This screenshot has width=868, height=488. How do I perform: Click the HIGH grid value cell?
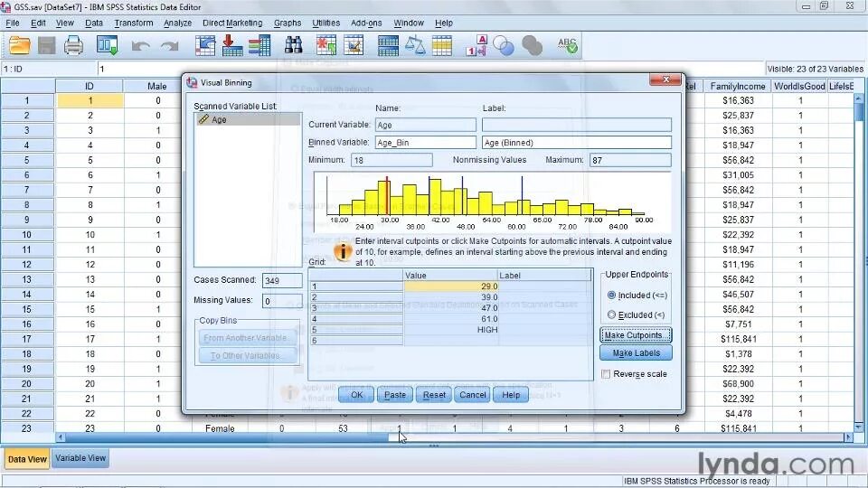(451, 329)
